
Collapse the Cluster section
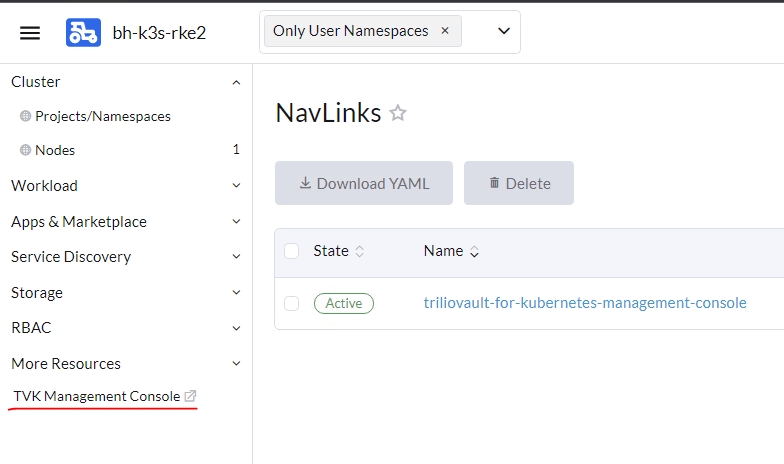[236, 82]
